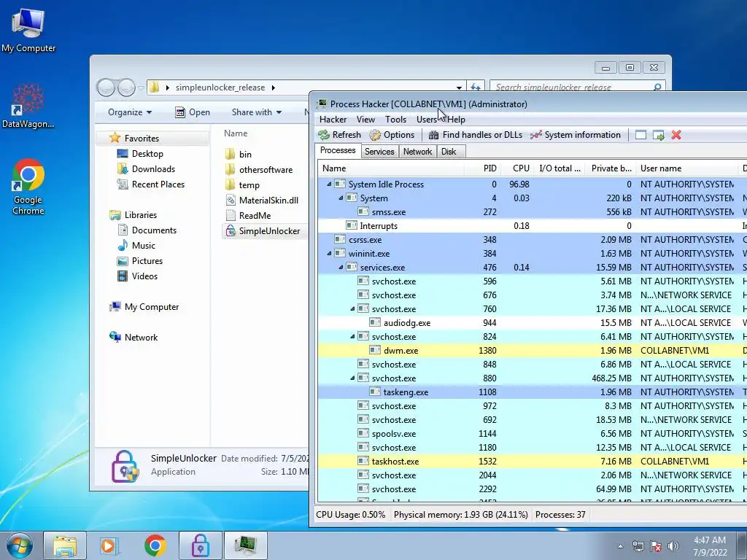
Task: Select the audiodg.exe process row
Action: click(532, 323)
